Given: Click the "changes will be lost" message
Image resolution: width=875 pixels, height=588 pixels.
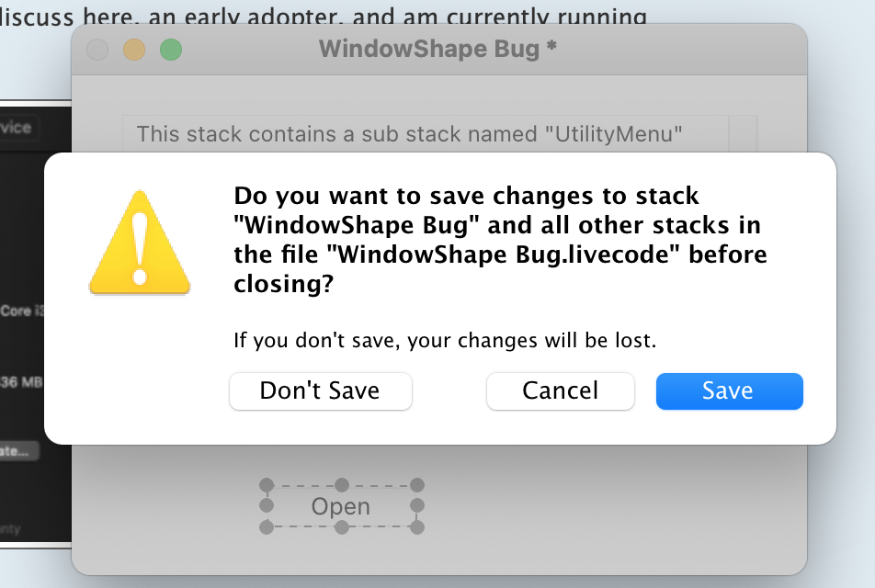Looking at the screenshot, I should (445, 341).
